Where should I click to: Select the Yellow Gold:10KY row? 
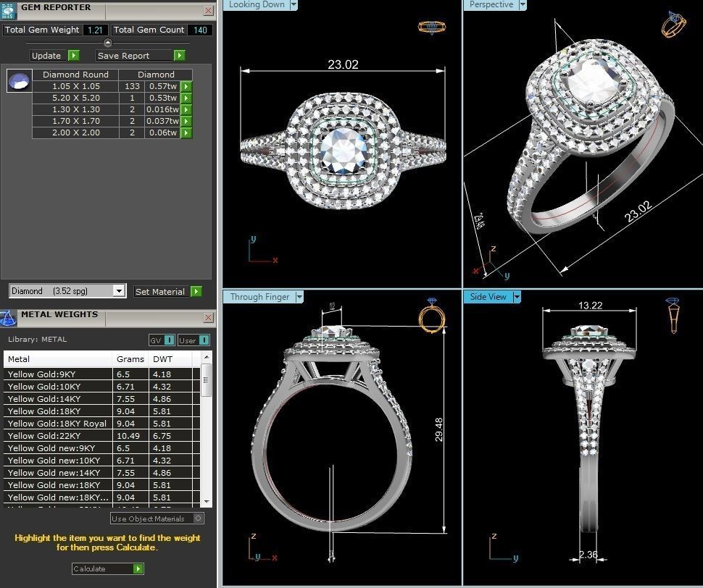[x=101, y=387]
